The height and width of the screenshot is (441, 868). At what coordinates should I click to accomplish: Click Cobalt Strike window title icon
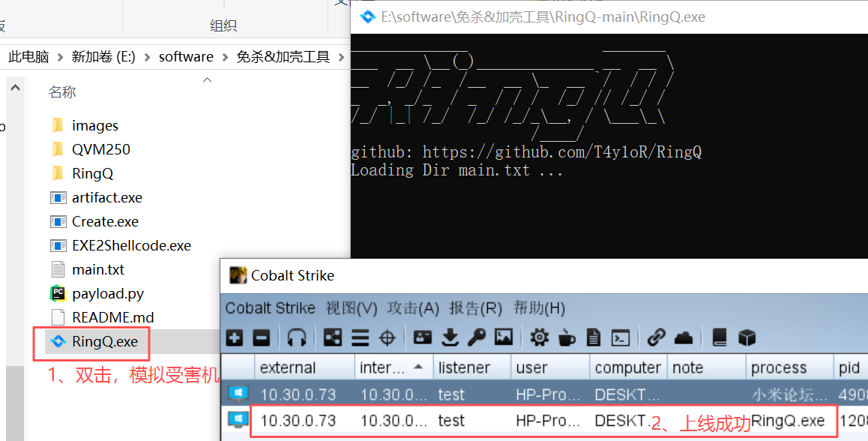(x=238, y=275)
